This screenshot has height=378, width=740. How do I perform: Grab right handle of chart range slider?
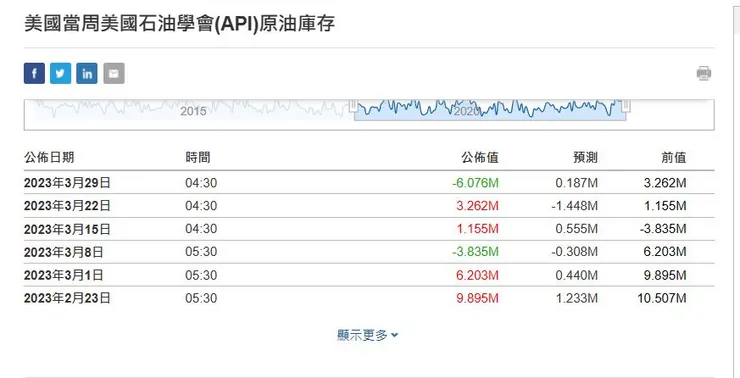[626, 106]
